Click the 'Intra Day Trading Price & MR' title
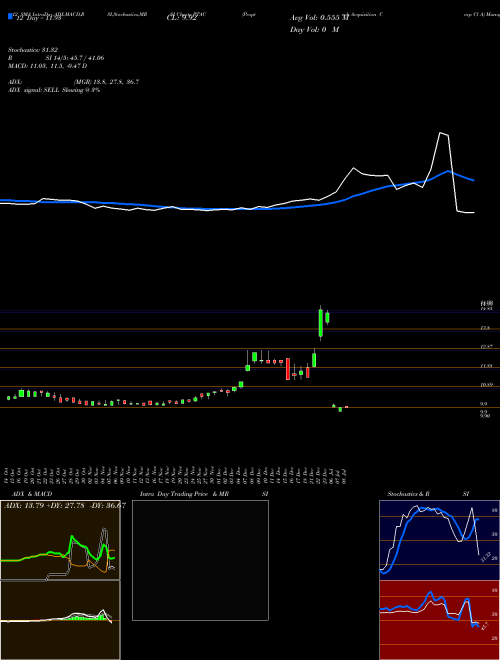This screenshot has width=500, height=660. [184, 494]
